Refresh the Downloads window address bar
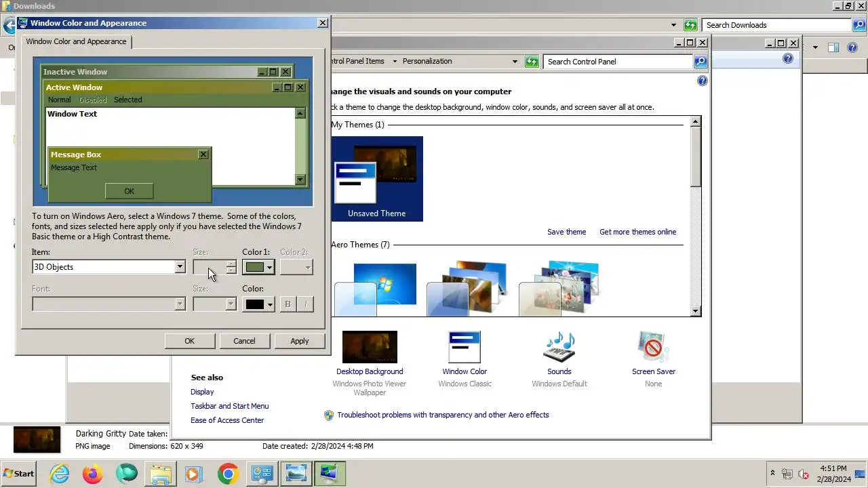868x488 pixels. (690, 25)
